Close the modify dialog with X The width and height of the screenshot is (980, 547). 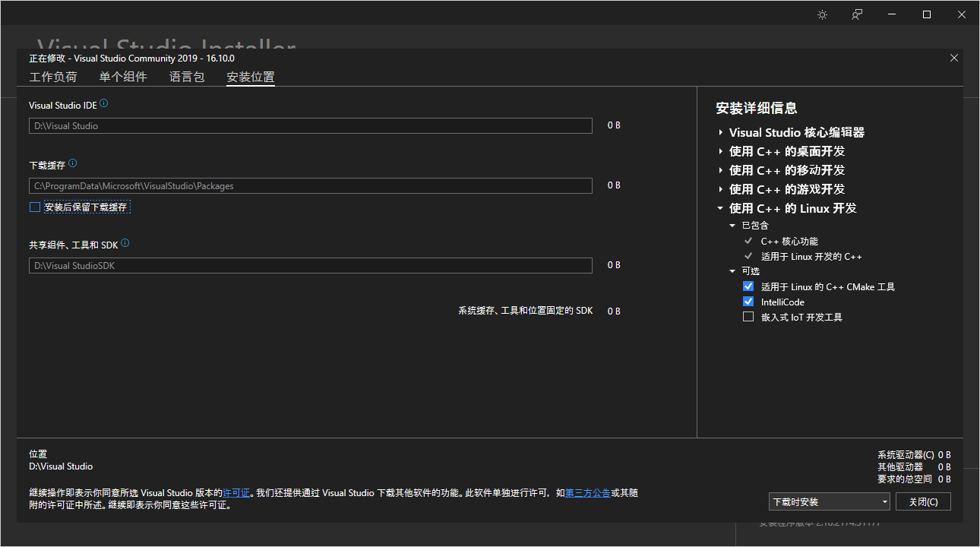pos(954,58)
